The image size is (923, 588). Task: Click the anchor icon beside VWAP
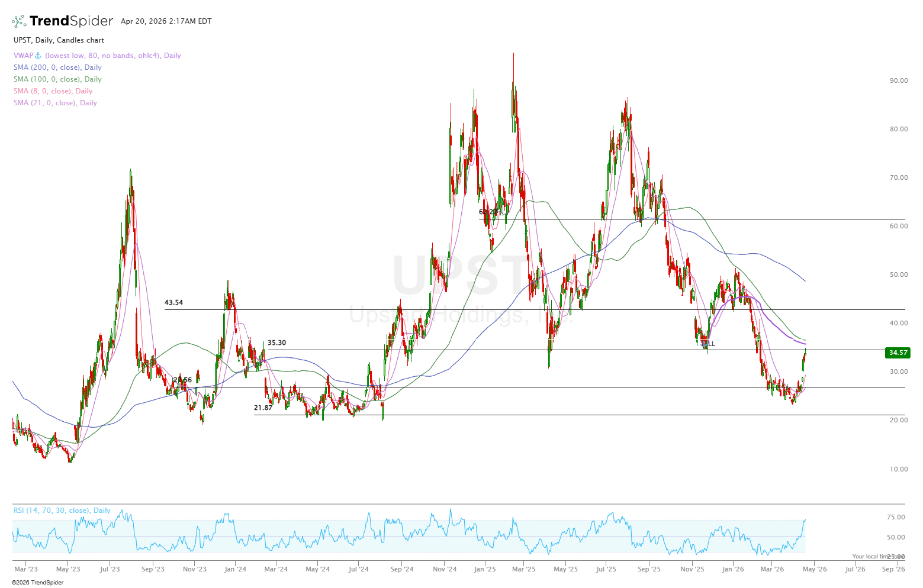(38, 56)
